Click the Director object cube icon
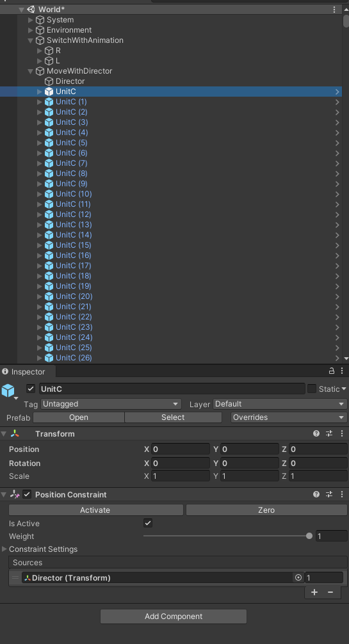The width and height of the screenshot is (349, 644). coord(49,81)
